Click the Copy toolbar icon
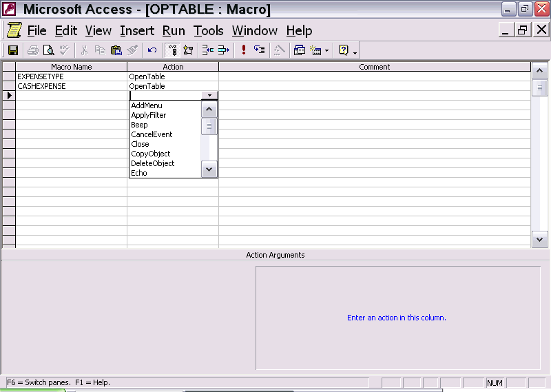The height and width of the screenshot is (392, 551). pos(100,50)
